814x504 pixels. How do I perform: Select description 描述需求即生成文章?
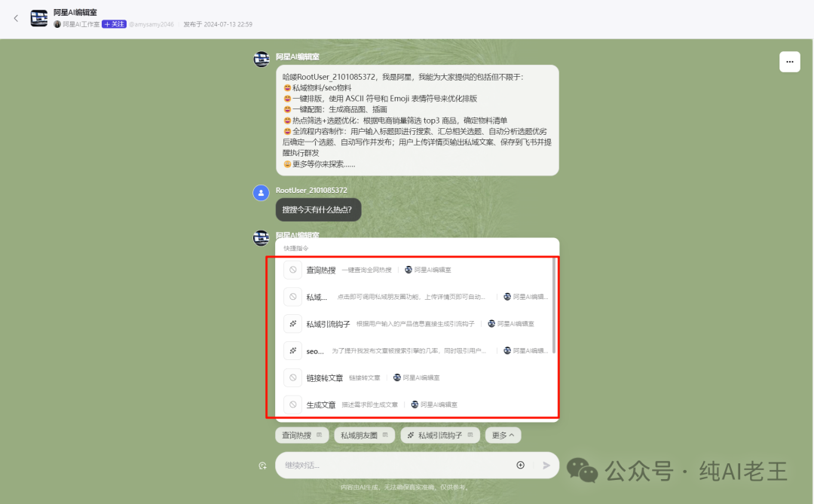click(x=369, y=405)
